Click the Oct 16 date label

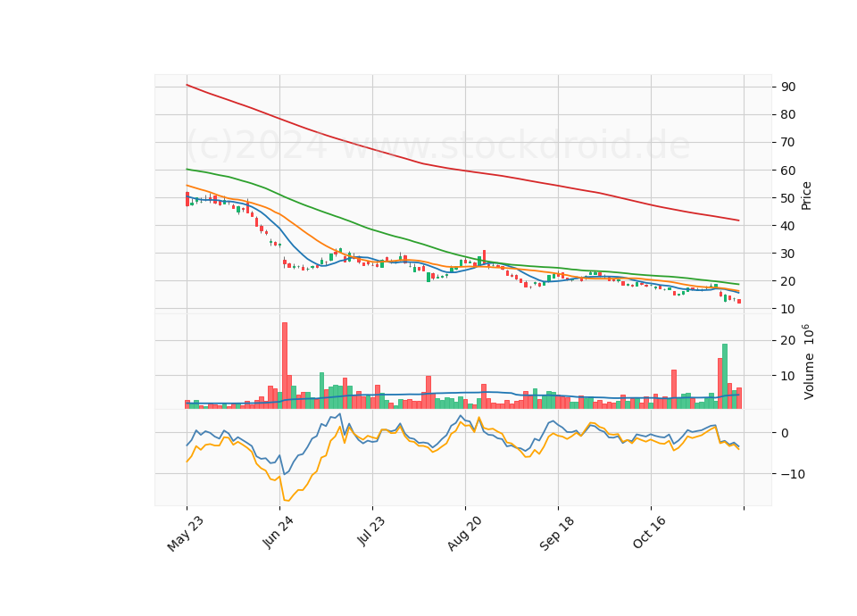[x=650, y=532]
